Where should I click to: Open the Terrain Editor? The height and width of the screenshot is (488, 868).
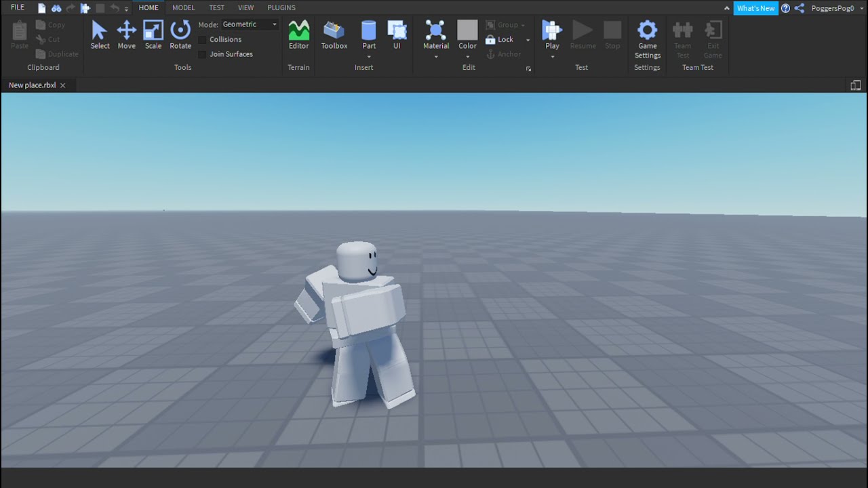coord(298,35)
